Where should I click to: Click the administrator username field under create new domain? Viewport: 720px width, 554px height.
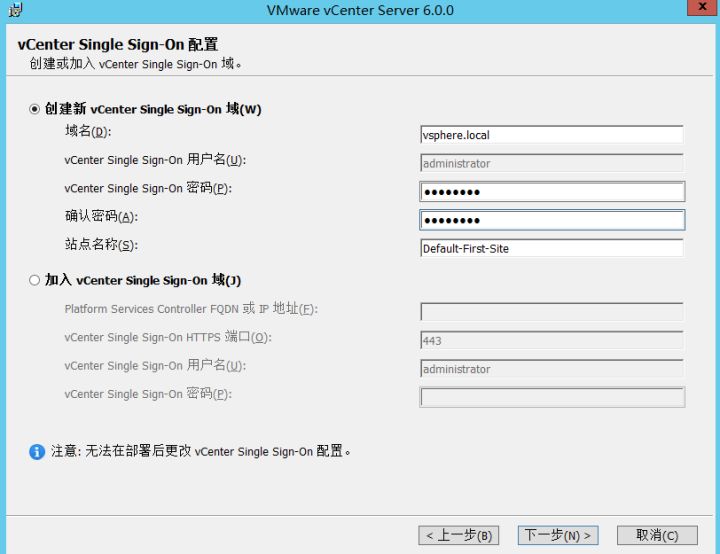[552, 163]
